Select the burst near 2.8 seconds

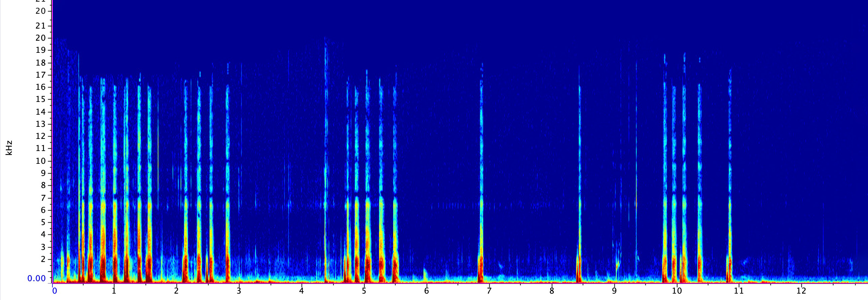(227, 202)
